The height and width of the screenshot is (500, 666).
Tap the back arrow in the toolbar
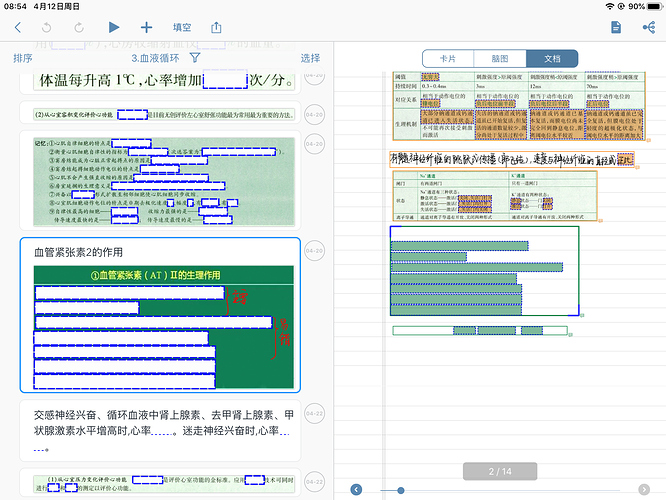tap(17, 28)
